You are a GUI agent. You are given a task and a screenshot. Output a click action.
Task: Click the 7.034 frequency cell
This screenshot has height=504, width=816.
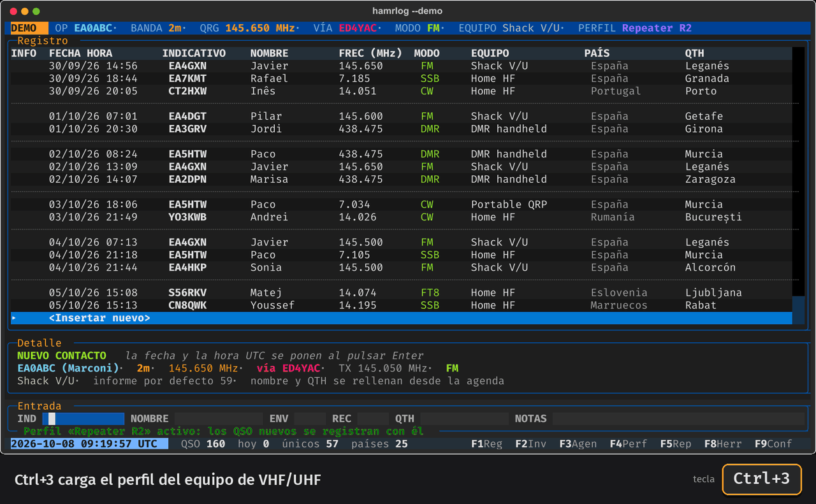coord(354,205)
